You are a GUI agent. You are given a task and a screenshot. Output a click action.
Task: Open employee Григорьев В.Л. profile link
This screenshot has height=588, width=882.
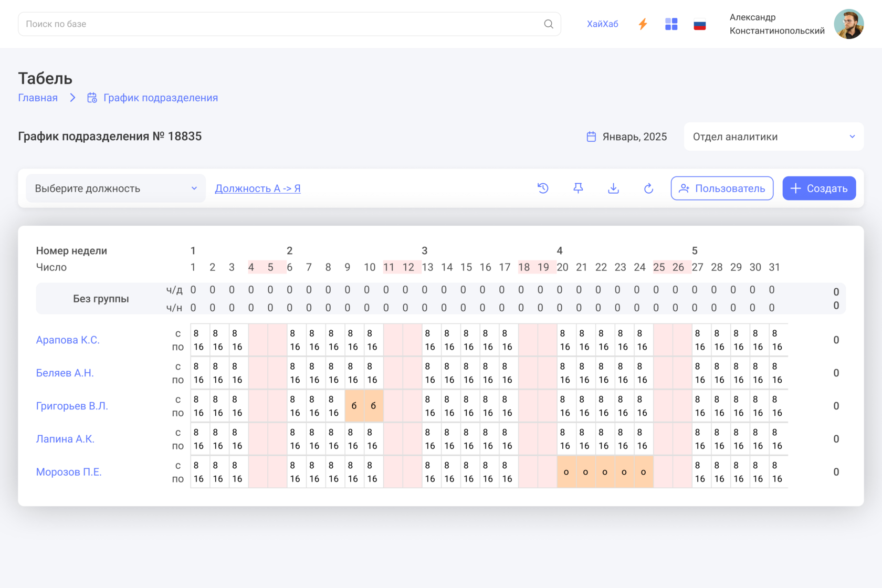click(72, 406)
